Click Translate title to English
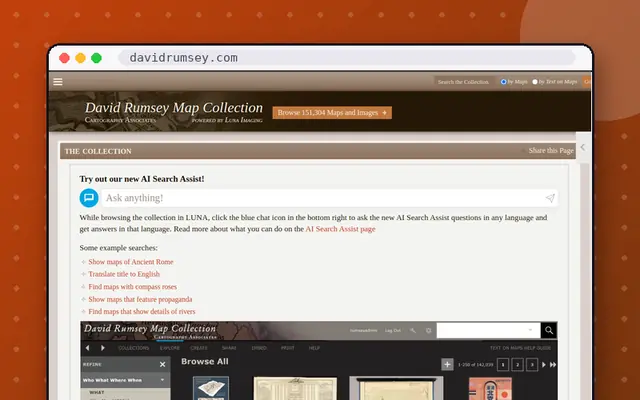This screenshot has width=640, height=400. click(124, 274)
